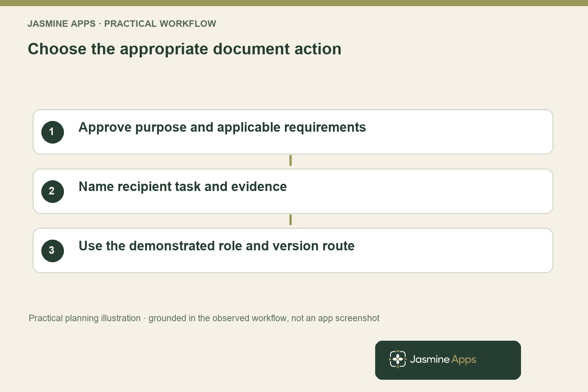Click the step 2 number badge
Viewport: 588px width, 392px height.
52,191
